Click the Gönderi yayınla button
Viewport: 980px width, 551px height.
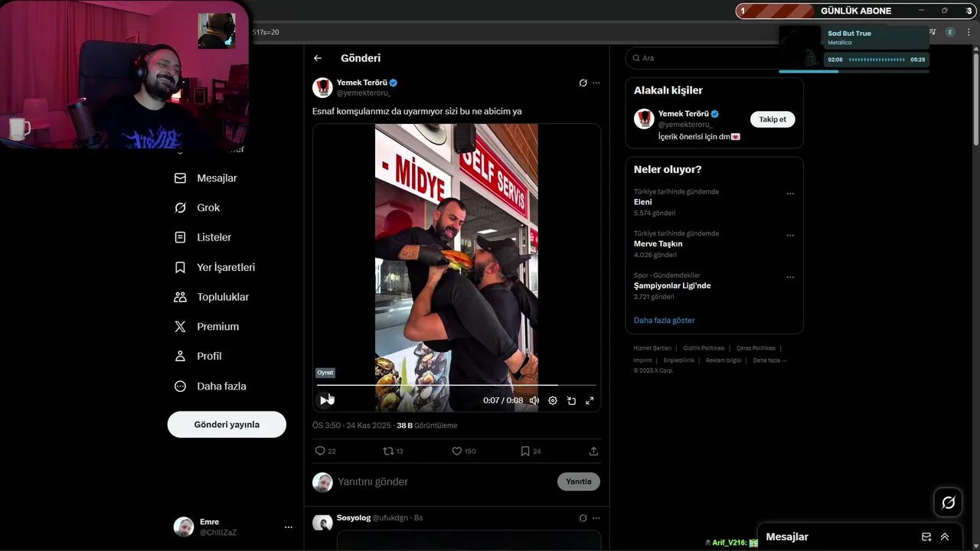click(227, 425)
